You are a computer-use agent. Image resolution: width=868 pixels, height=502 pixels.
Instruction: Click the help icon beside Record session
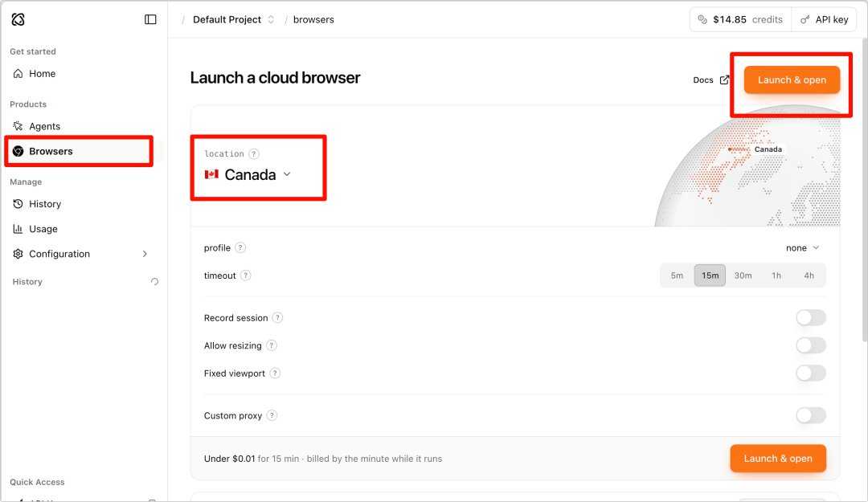tap(278, 318)
